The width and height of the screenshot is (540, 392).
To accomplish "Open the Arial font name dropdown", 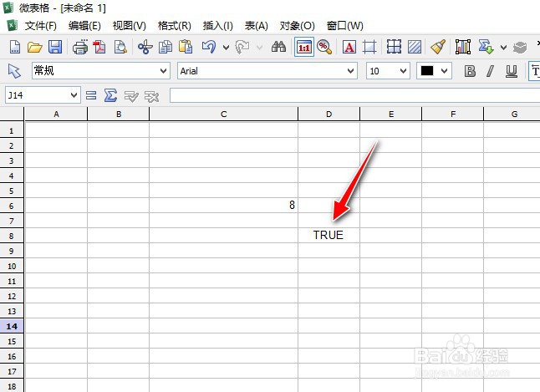I will [350, 71].
